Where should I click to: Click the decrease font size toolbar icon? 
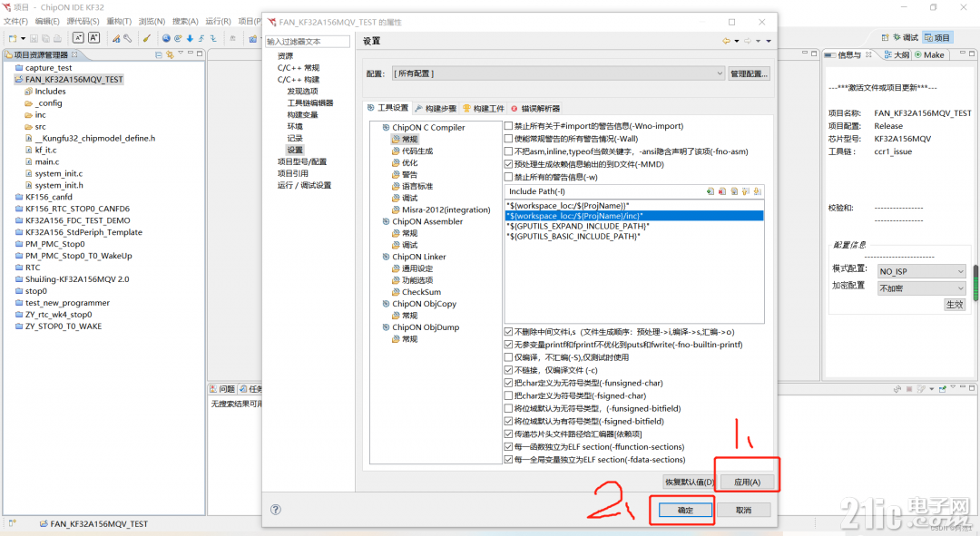click(x=78, y=38)
